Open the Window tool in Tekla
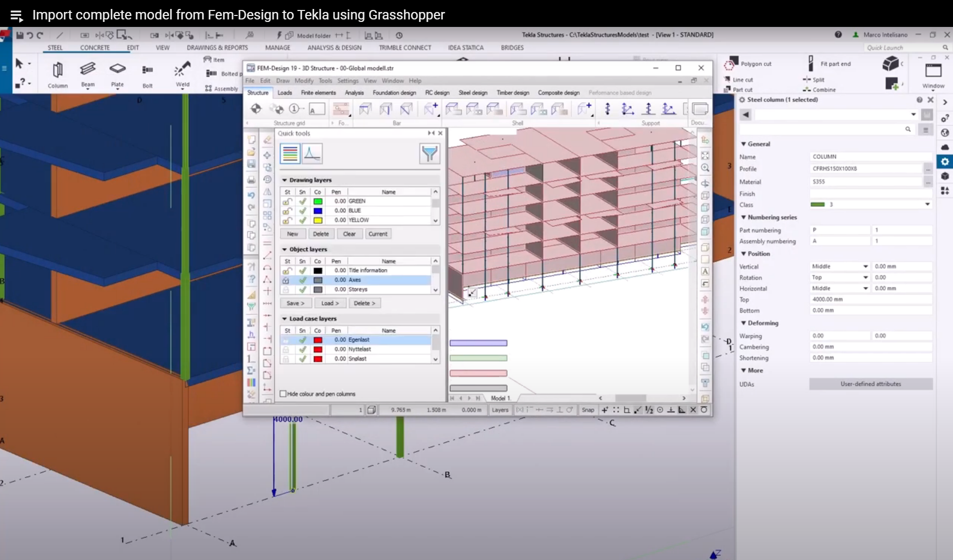Image resolution: width=953 pixels, height=560 pixels. coord(933,75)
